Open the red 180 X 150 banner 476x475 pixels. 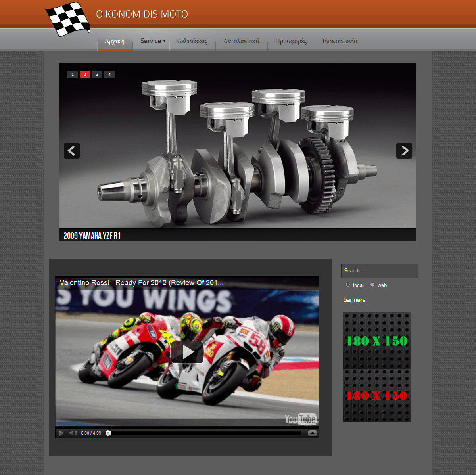point(377,395)
